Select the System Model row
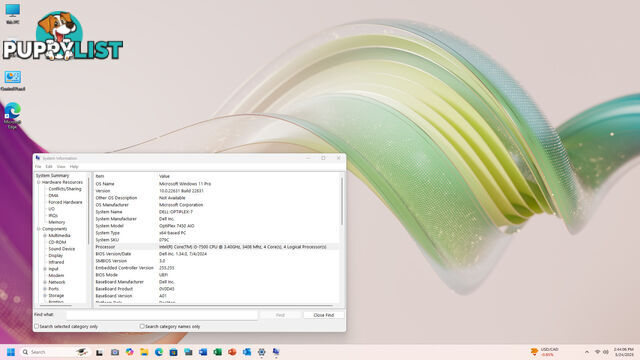This screenshot has width=640, height=360. click(216, 226)
